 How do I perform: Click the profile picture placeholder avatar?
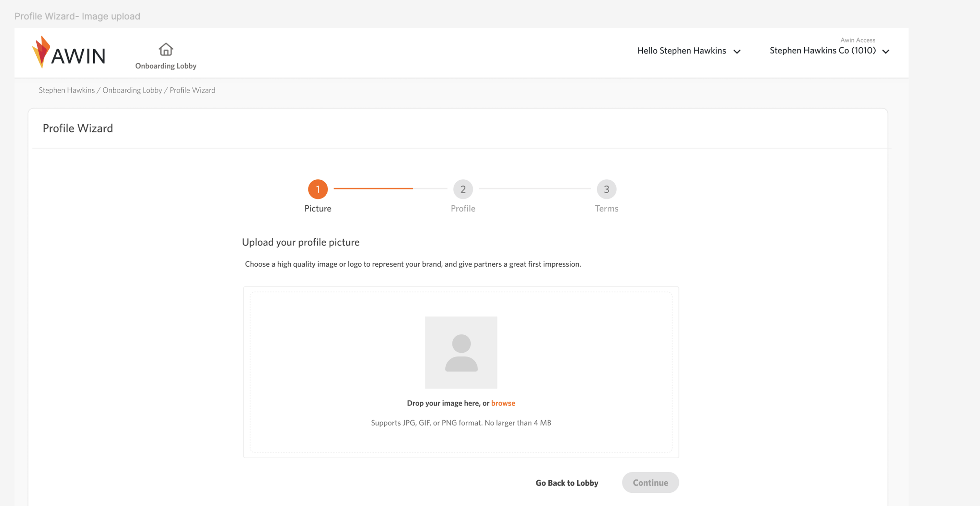pyautogui.click(x=461, y=352)
